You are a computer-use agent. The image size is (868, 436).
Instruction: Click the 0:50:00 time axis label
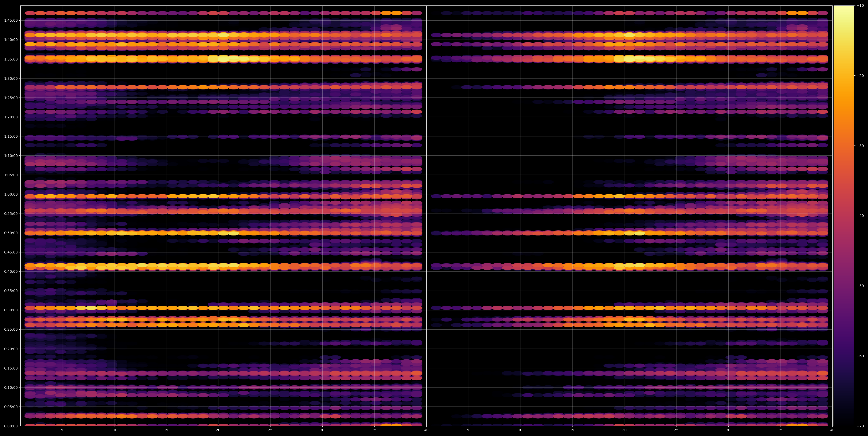[11, 233]
